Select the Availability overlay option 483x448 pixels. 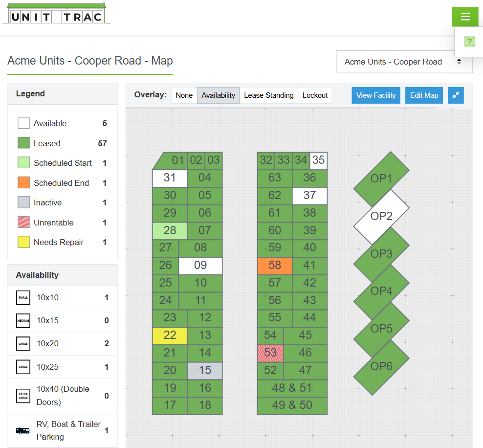(218, 95)
